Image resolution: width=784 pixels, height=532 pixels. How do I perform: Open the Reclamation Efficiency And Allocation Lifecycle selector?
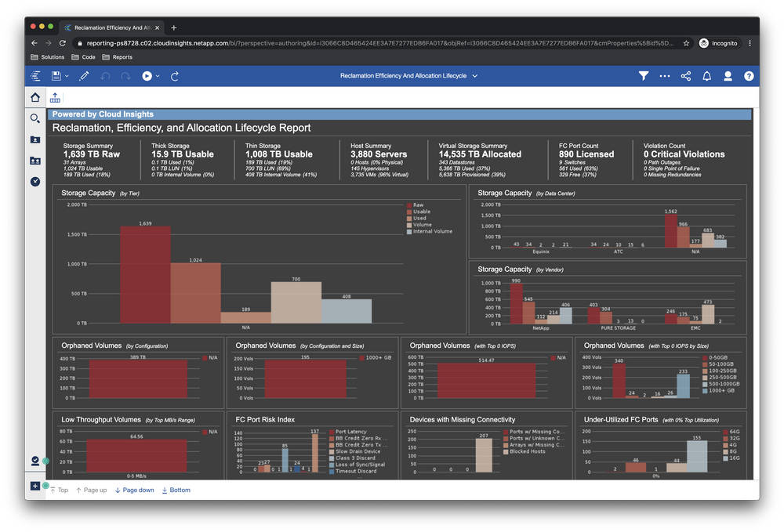point(408,76)
